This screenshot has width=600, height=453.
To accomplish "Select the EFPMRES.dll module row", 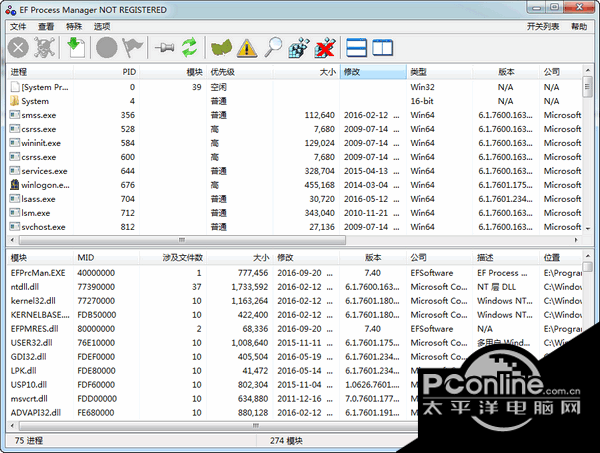I will (x=294, y=329).
